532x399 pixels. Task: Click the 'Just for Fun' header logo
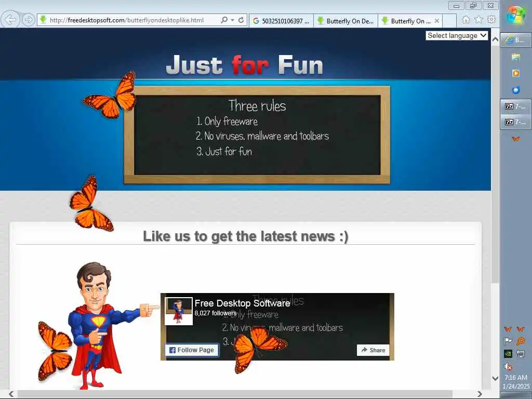[245, 64]
